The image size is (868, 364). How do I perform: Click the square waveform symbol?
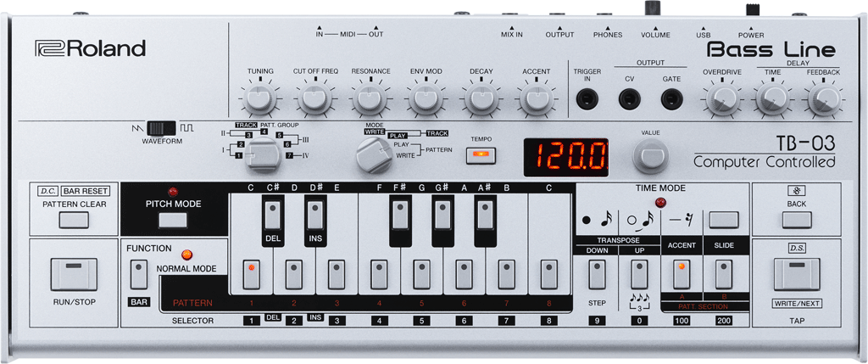[186, 128]
